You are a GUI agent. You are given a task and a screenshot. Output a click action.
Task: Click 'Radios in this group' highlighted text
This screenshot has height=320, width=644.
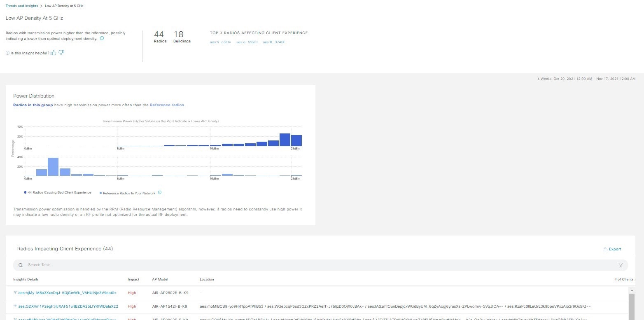pos(33,105)
